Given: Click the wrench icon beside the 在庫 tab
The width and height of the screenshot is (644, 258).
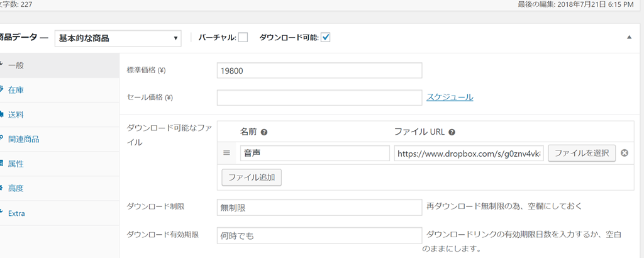Looking at the screenshot, I should click(2, 90).
